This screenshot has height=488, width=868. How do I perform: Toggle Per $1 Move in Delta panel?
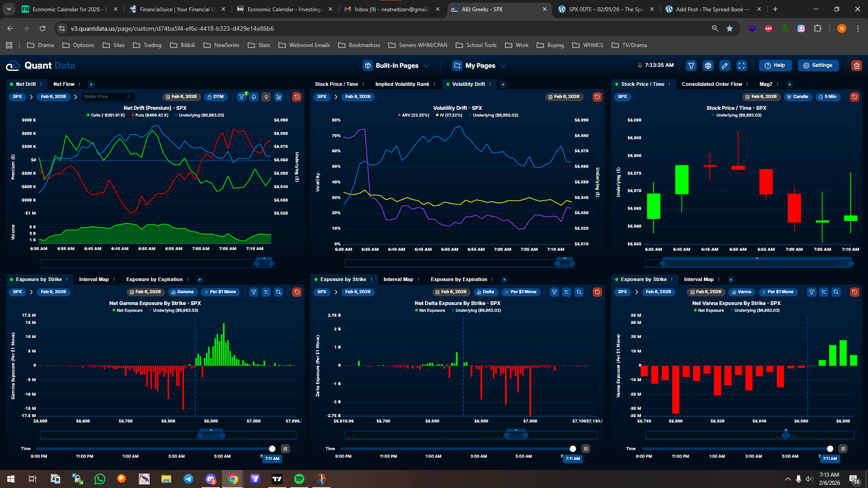coord(520,292)
